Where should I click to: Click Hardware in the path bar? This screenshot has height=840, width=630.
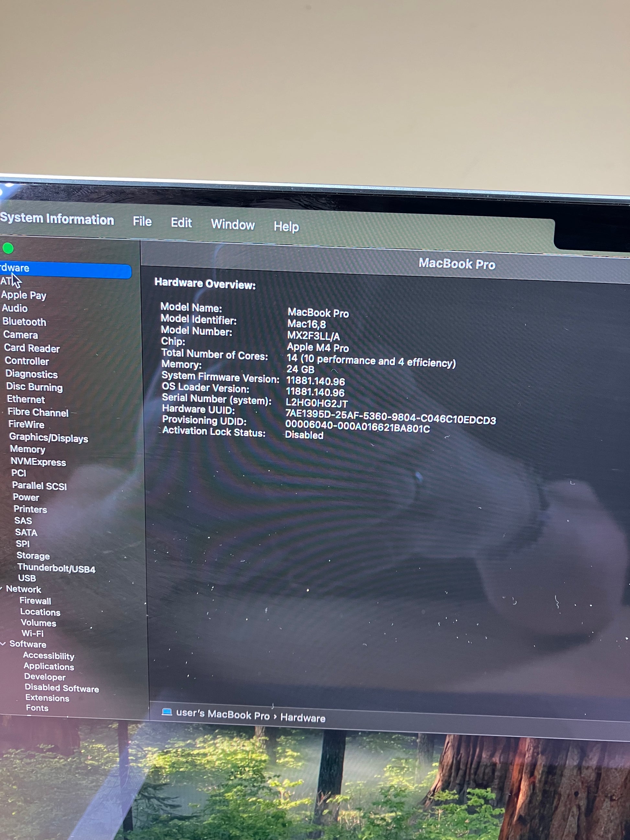[303, 718]
